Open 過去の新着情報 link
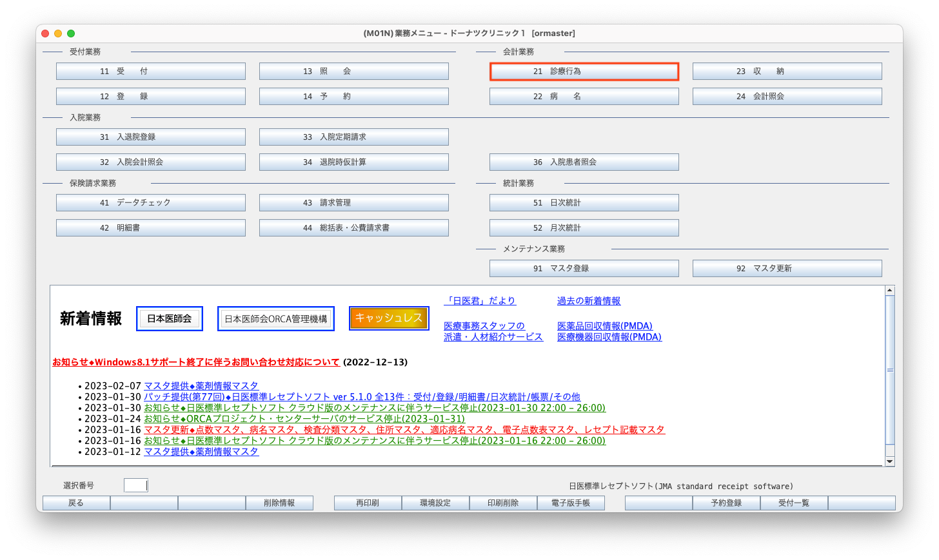 [589, 301]
